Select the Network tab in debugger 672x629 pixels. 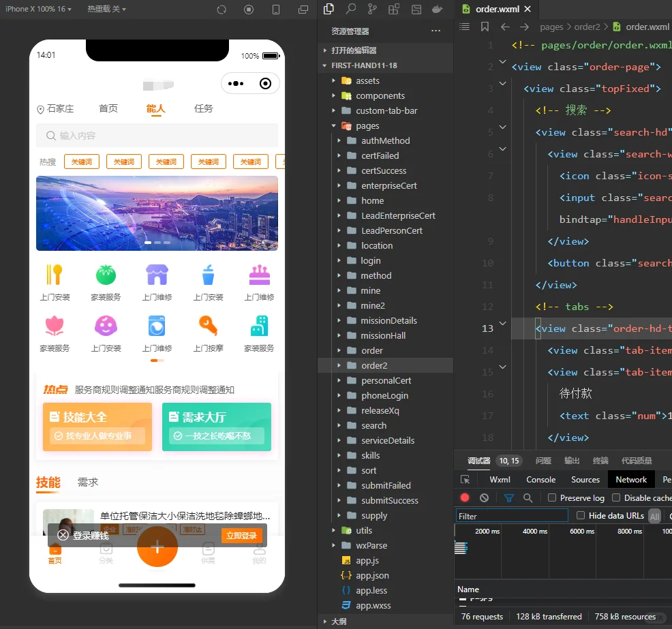coord(631,480)
